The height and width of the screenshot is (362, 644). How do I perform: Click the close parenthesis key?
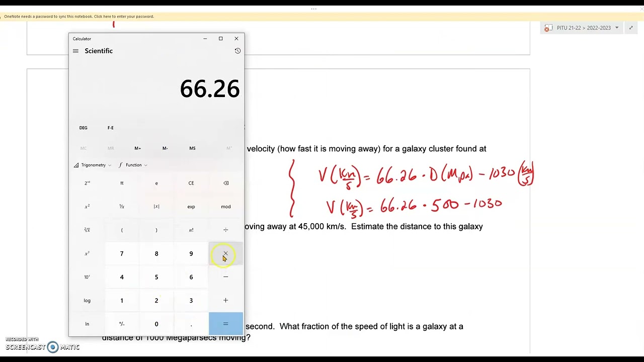(156, 230)
